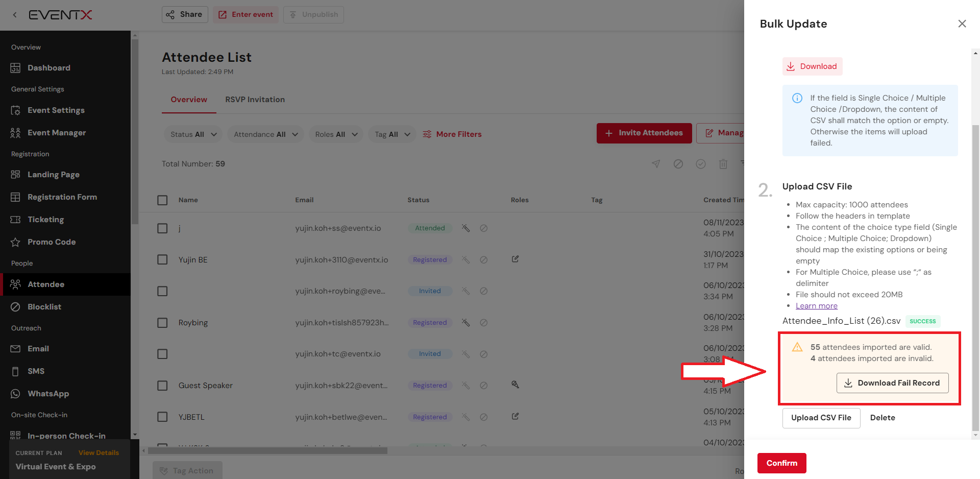
Task: Expand the Roles All filter
Action: (336, 134)
